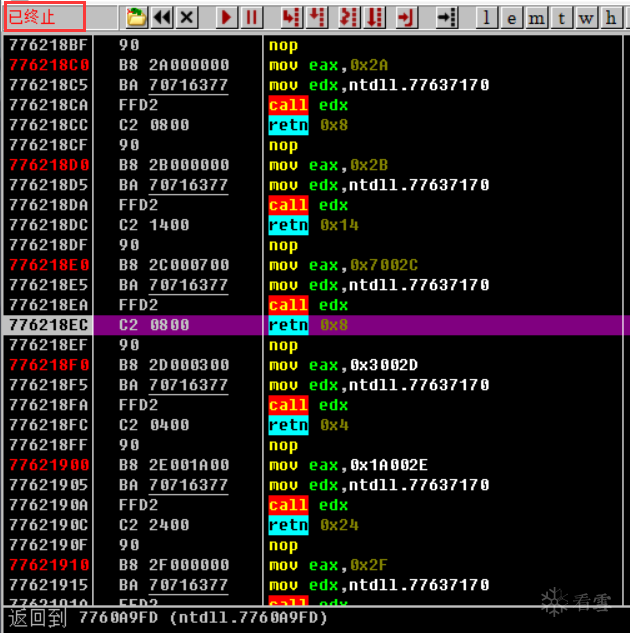Click red address 776218C0

(x=49, y=65)
